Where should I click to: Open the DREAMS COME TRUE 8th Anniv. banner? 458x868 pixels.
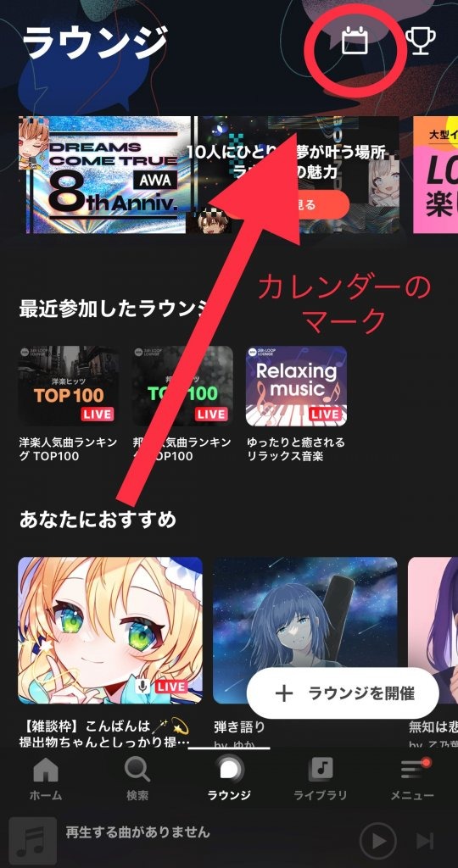(104, 175)
